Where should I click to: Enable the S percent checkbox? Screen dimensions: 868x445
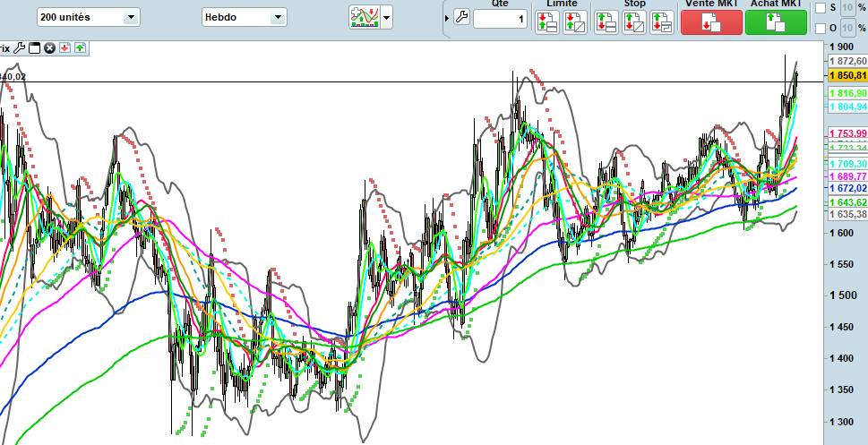(x=821, y=8)
